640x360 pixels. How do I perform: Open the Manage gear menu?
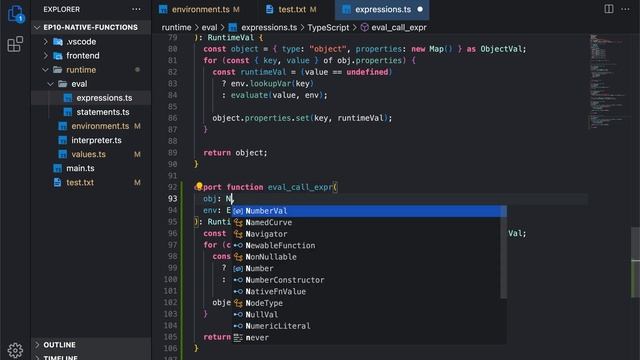pos(15,350)
